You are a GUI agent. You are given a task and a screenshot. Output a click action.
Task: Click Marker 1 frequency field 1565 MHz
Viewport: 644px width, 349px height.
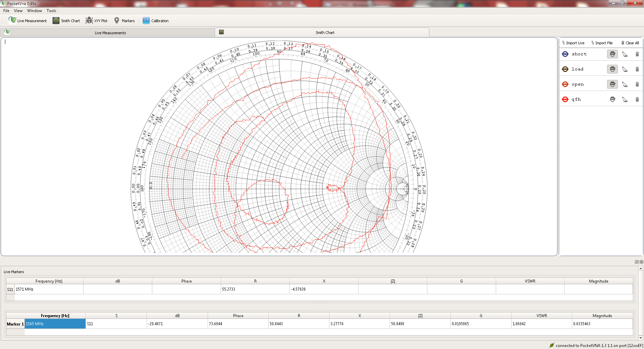click(x=55, y=324)
